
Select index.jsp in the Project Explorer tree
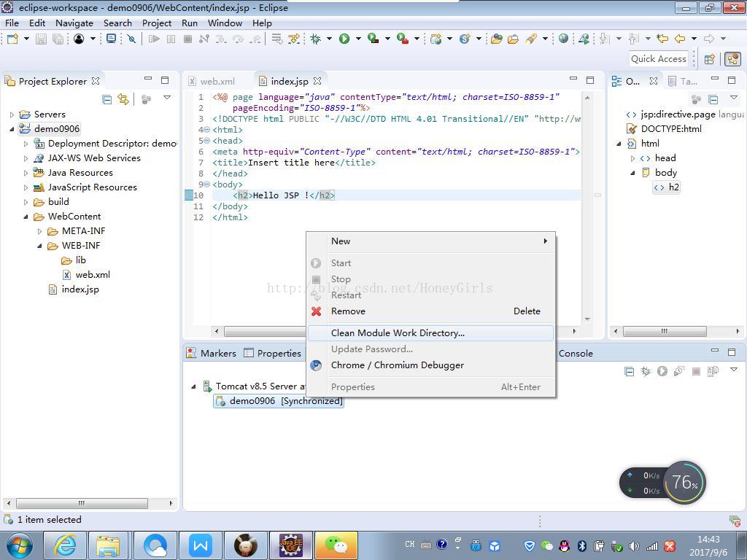coord(80,289)
